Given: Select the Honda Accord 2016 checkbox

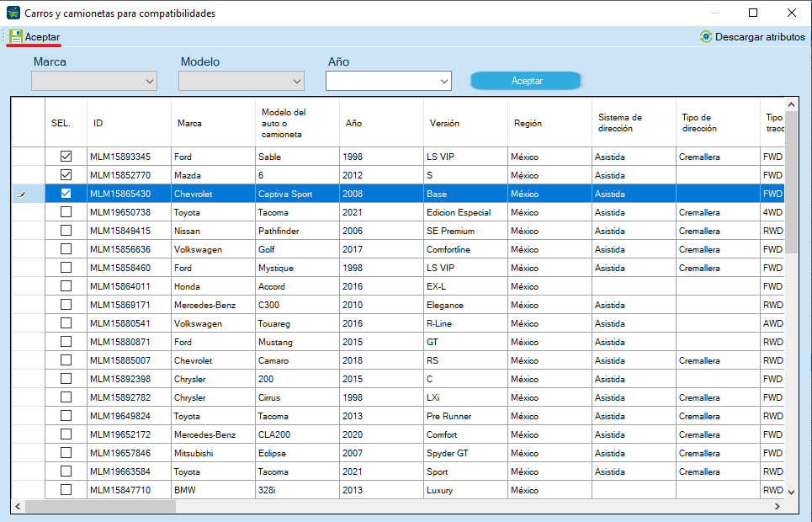Looking at the screenshot, I should pyautogui.click(x=66, y=286).
